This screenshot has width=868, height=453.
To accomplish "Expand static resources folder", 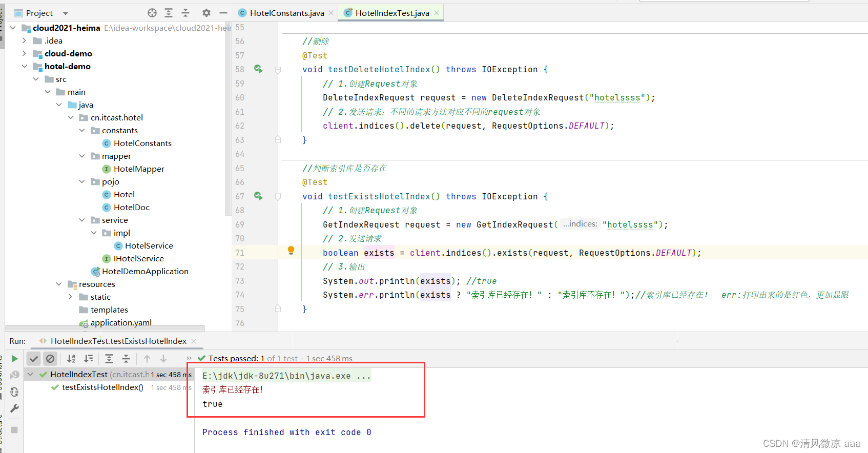I will coord(71,297).
